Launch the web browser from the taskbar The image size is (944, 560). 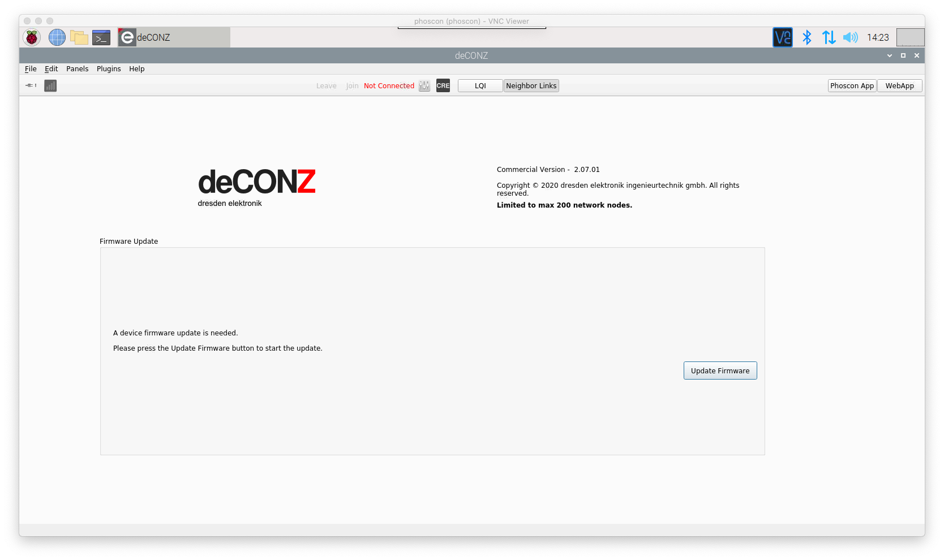point(57,37)
